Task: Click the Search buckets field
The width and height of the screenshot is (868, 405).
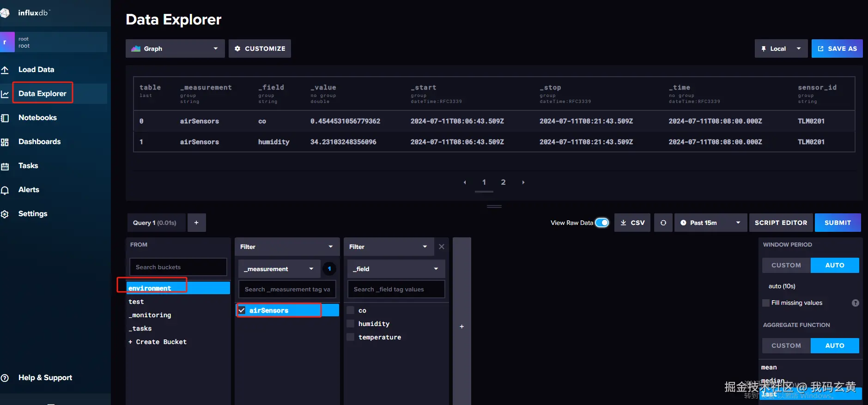Action: pos(178,267)
